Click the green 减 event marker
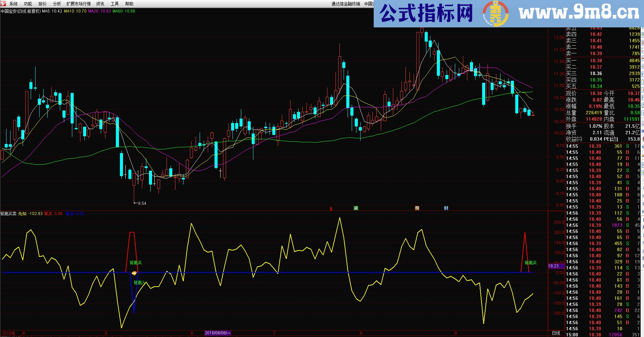Screen dimensions: 644x337 tap(356, 208)
